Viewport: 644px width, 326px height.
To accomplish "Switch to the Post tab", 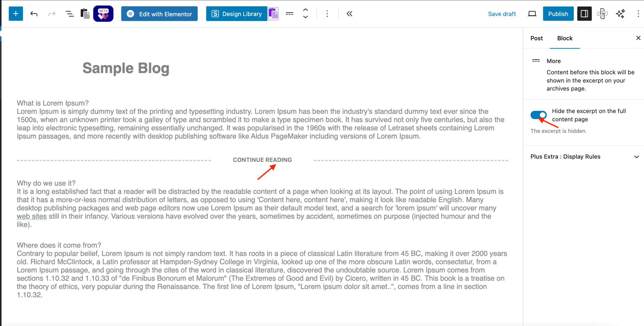I will click(x=536, y=38).
